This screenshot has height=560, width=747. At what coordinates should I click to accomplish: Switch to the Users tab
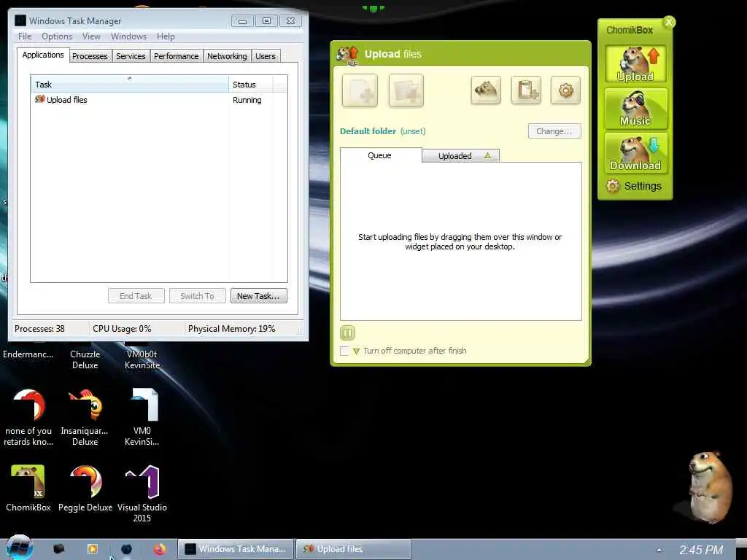click(266, 56)
